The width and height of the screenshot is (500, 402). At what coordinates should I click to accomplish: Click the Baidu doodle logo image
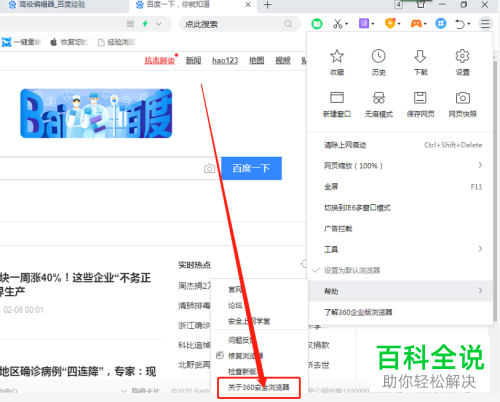[96, 113]
